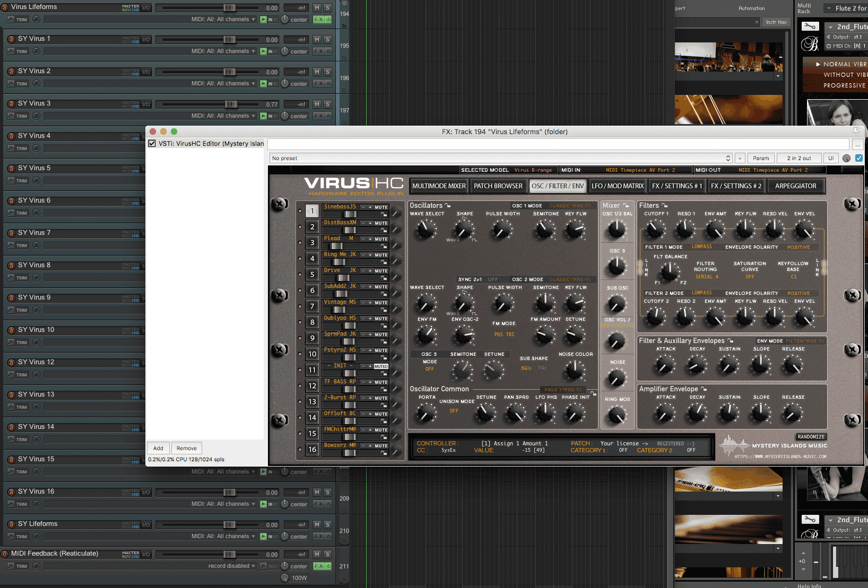This screenshot has width=868, height=588.
Task: Click the 2 in 2 out button
Action: (799, 158)
